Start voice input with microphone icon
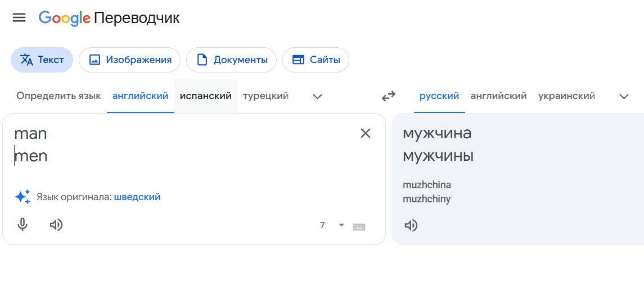 [22, 225]
